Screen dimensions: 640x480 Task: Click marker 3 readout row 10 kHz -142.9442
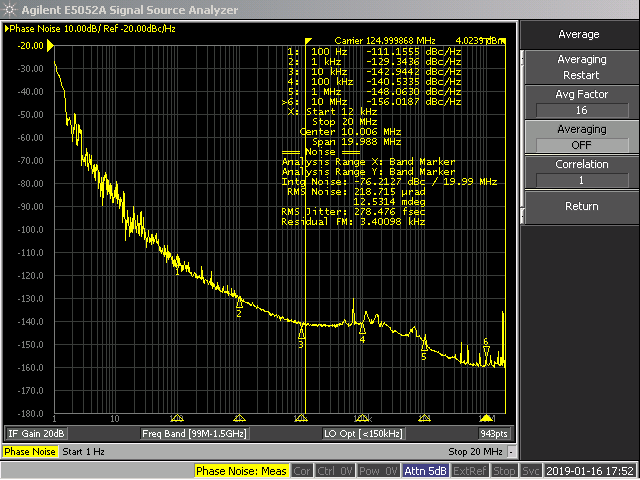click(374, 72)
